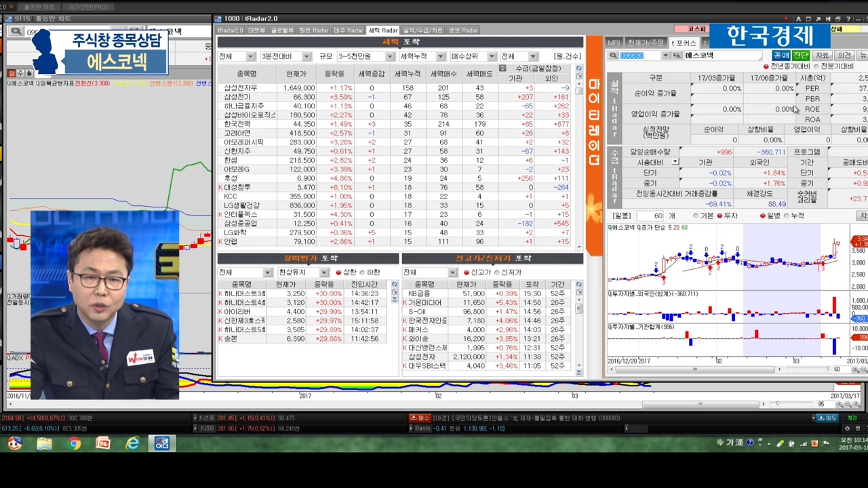
Task: Click the refresh icon beside 수급 column
Action: (578, 68)
